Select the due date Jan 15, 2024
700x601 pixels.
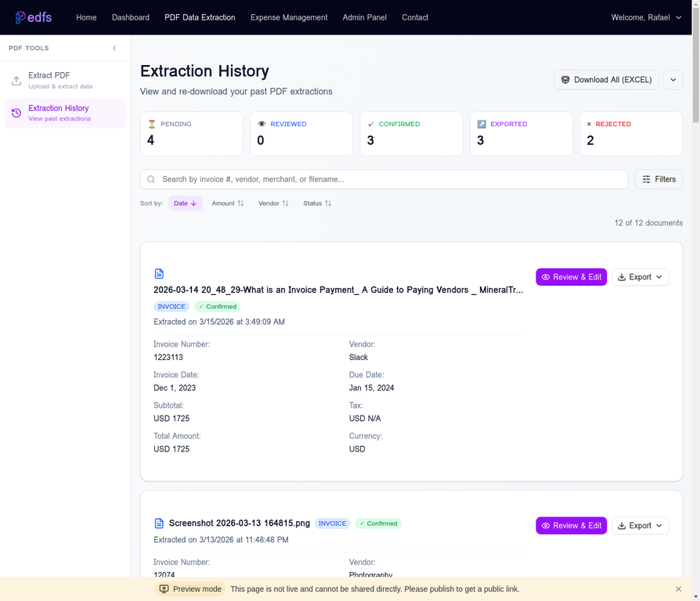coord(371,388)
